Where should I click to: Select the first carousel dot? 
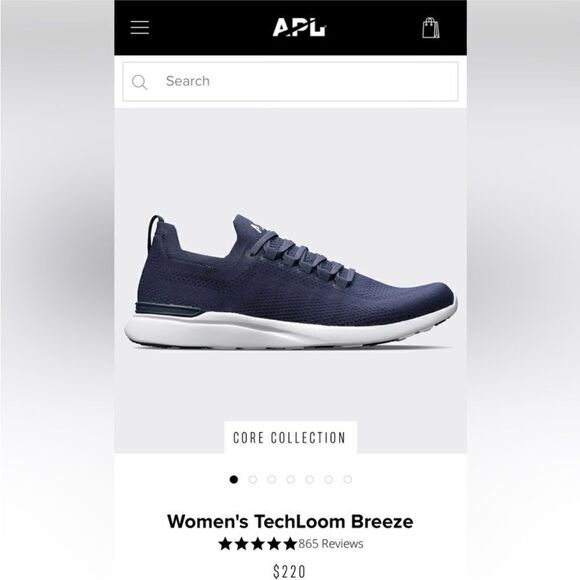click(x=234, y=479)
